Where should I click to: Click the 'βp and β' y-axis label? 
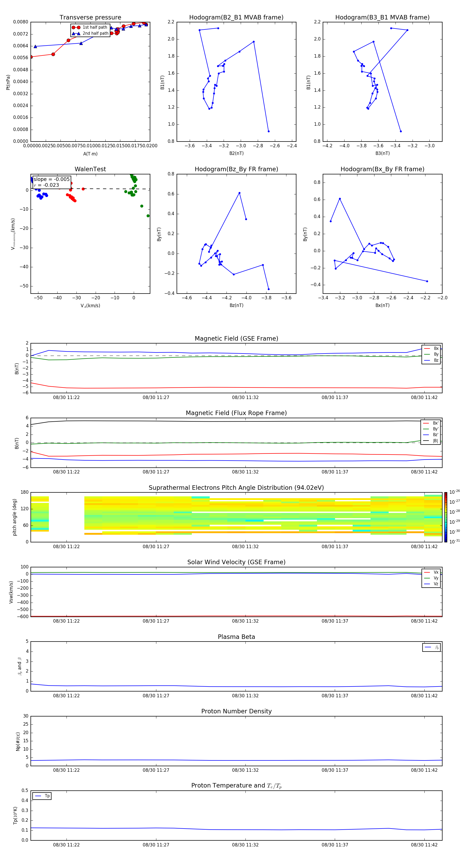[x=19, y=666]
